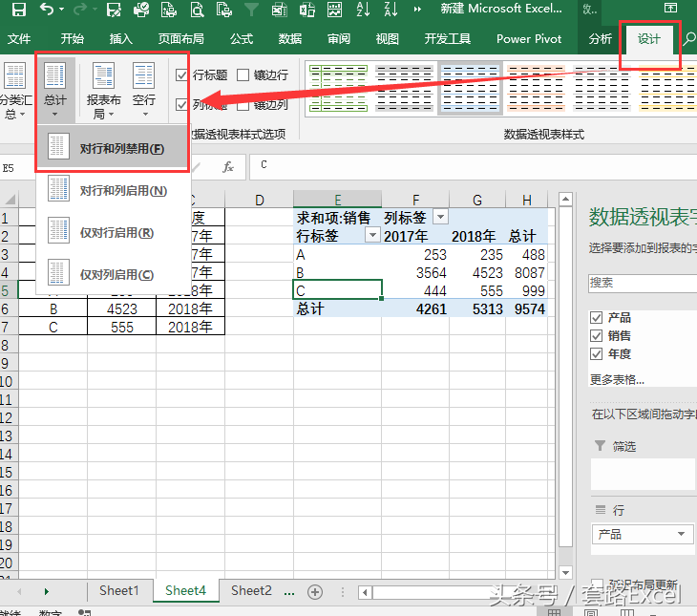
Task: Switch to the 视图 ribbon tab
Action: (388, 39)
